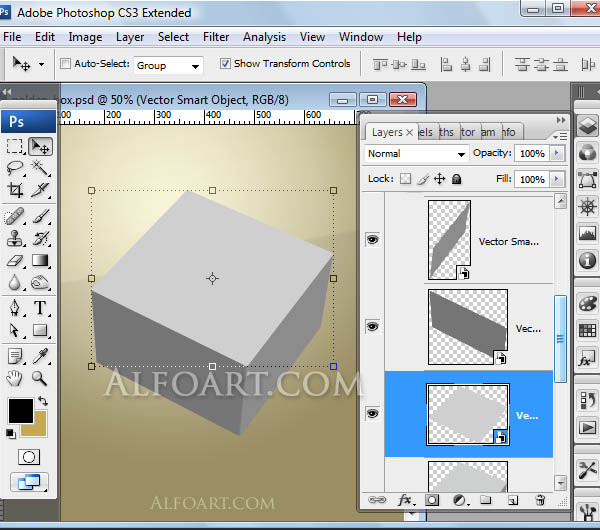Toggle lock image pixels
The image size is (600, 530).
pyautogui.click(x=422, y=179)
